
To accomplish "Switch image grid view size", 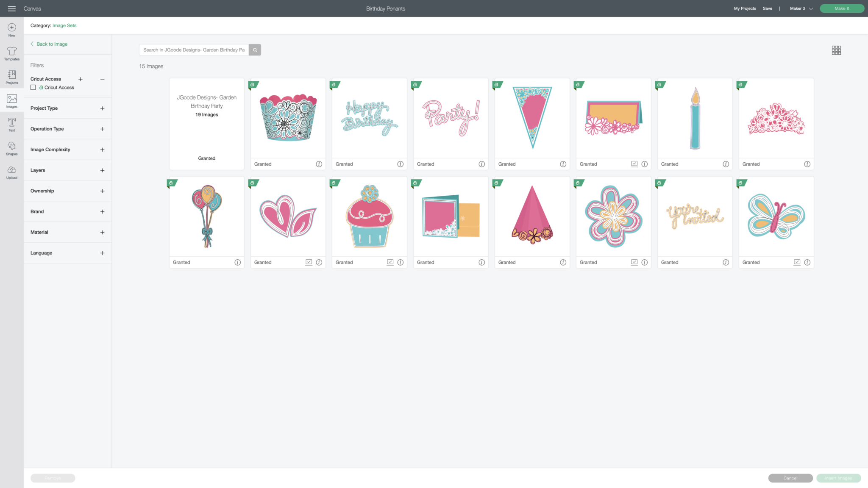I will [x=836, y=50].
